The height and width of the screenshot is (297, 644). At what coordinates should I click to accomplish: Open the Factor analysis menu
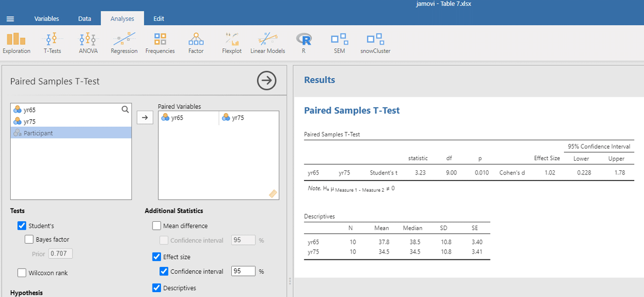pyautogui.click(x=196, y=43)
